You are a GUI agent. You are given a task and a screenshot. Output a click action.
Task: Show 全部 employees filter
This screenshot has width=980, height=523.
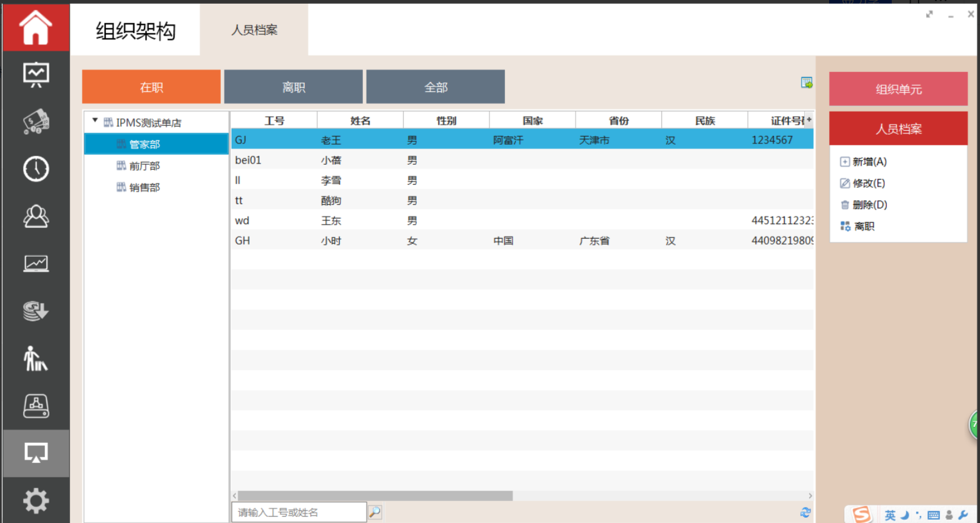click(436, 87)
